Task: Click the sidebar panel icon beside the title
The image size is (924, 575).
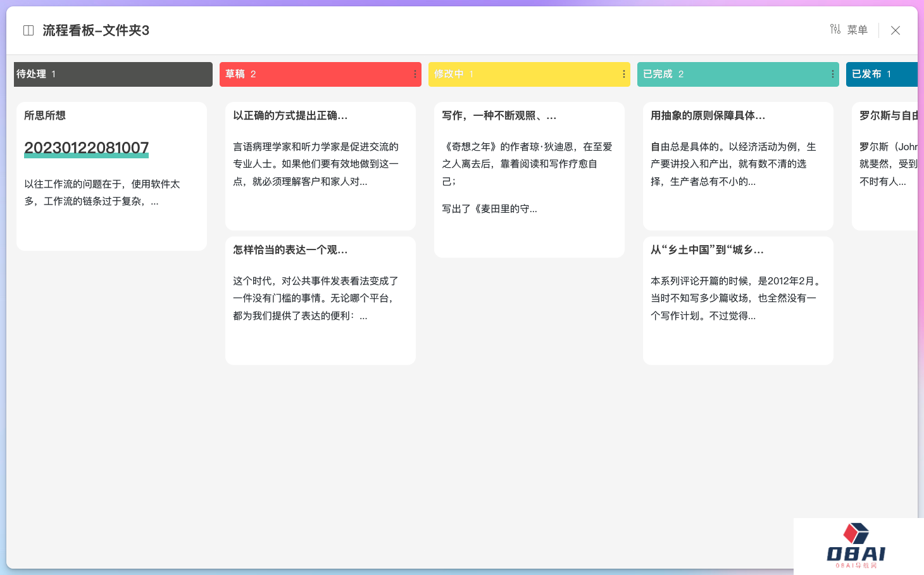Action: pyautogui.click(x=28, y=30)
